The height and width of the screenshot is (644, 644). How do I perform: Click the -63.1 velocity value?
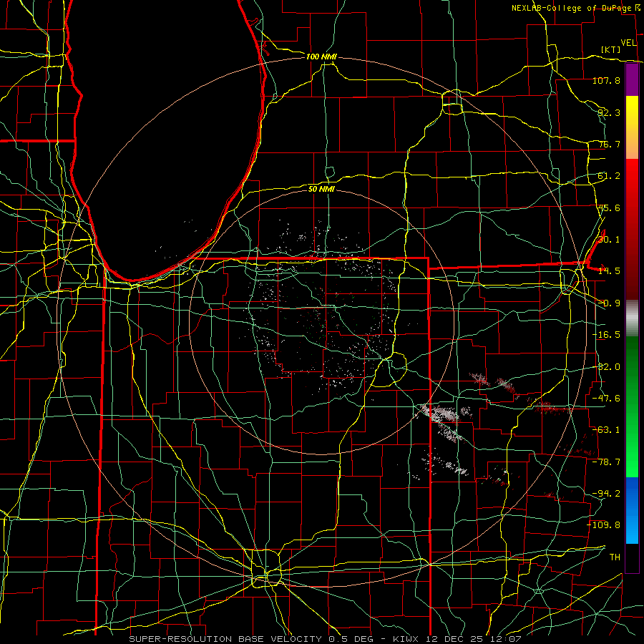pos(606,430)
